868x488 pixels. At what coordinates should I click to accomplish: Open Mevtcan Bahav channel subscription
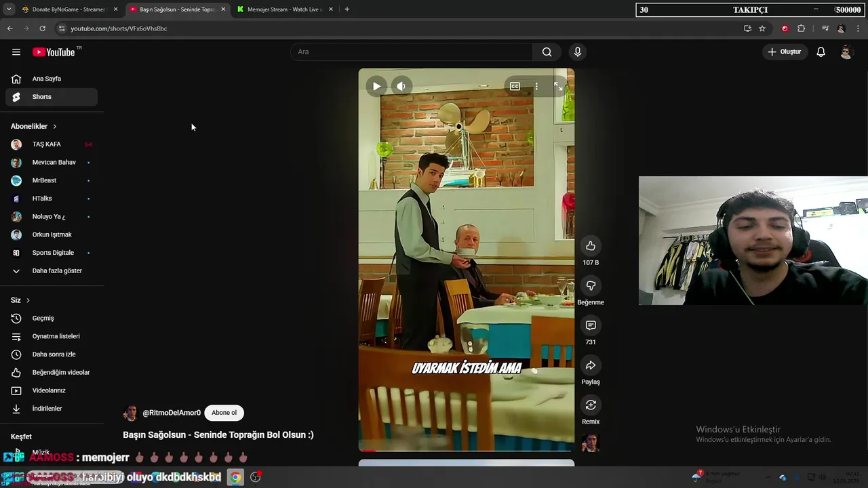point(52,163)
